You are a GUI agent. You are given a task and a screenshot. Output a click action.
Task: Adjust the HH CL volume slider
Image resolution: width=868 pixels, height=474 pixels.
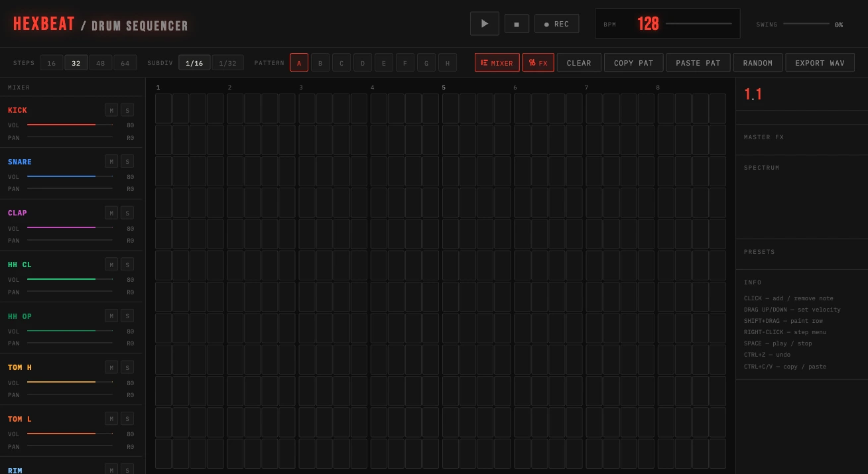pos(70,279)
